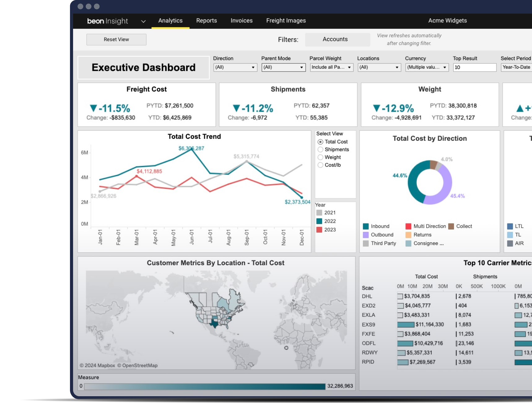Open the Freight Images tab
This screenshot has width=532, height=403.
click(286, 21)
